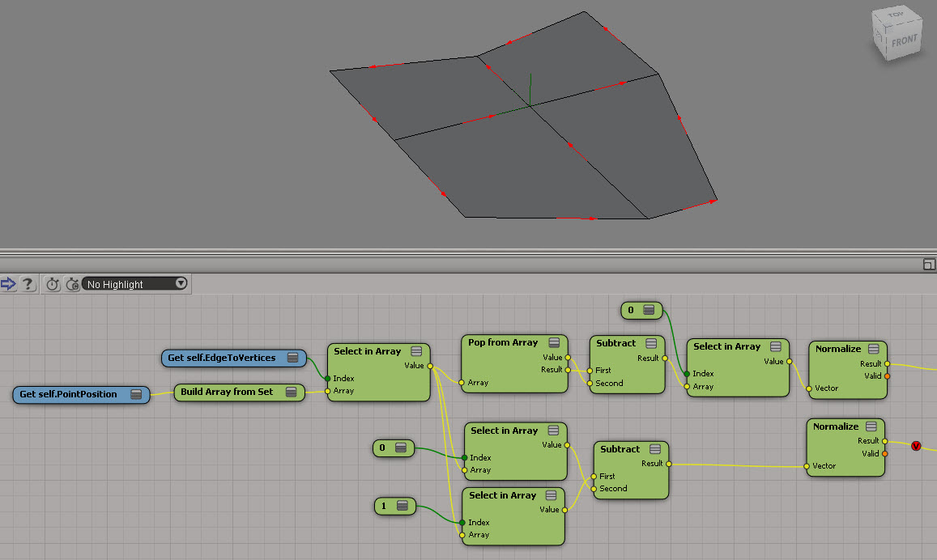Select the leftmost Select in Array node title
Screen dimensions: 937x560
367,351
